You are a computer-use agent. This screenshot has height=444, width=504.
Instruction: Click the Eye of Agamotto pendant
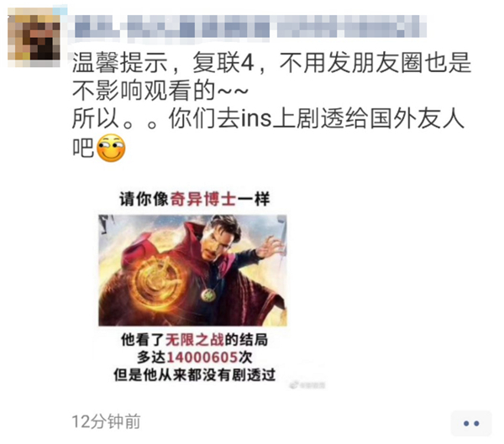click(x=208, y=295)
